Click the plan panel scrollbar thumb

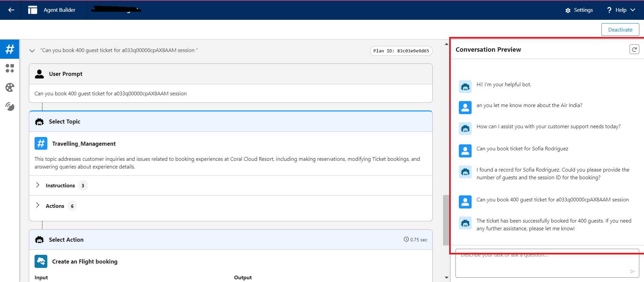pyautogui.click(x=446, y=220)
